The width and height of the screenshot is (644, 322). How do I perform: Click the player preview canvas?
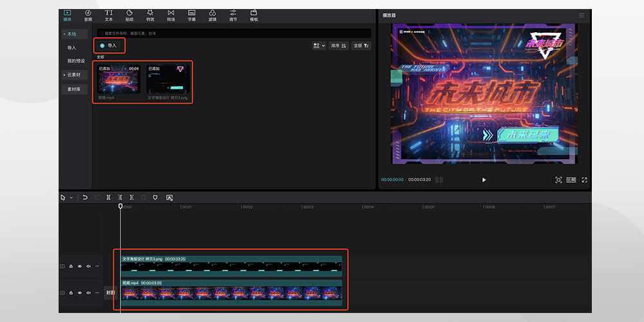pos(485,93)
